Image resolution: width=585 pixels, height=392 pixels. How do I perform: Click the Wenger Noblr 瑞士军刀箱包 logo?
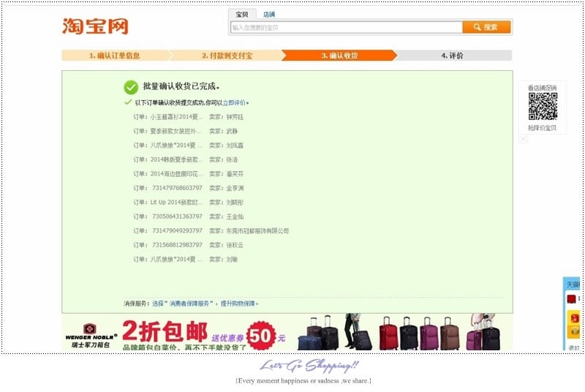pyautogui.click(x=91, y=336)
